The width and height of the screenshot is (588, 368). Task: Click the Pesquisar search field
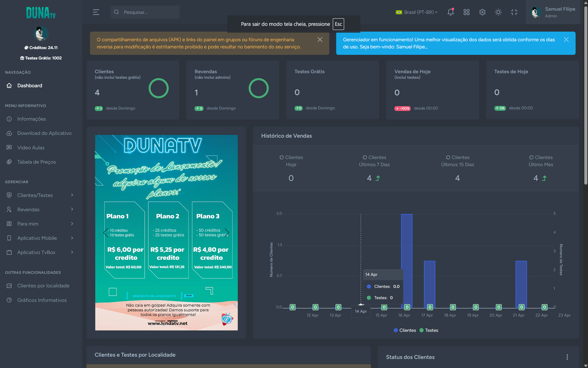tap(145, 12)
